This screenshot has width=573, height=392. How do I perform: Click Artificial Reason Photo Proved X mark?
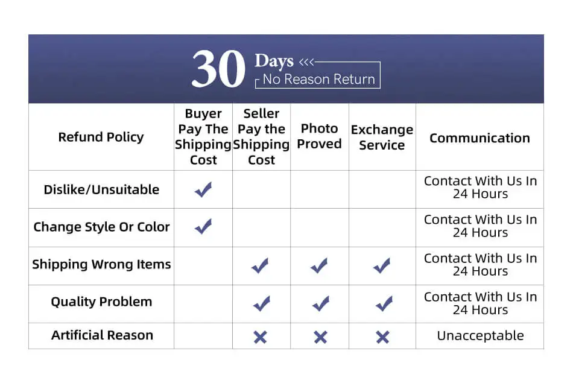click(x=320, y=337)
